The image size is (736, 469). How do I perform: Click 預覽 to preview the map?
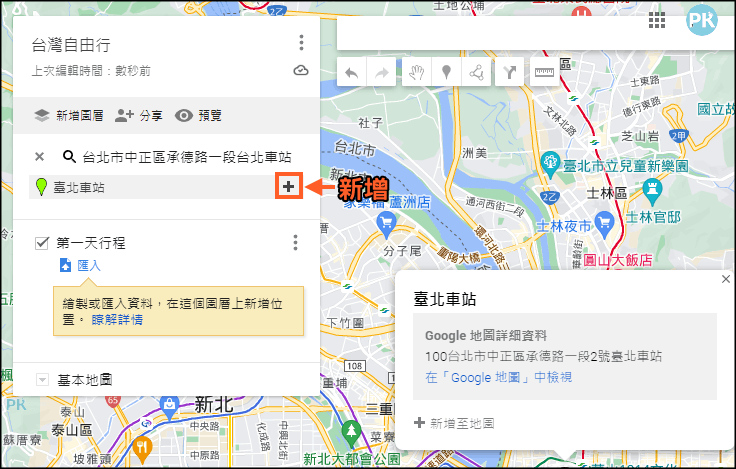(x=198, y=115)
